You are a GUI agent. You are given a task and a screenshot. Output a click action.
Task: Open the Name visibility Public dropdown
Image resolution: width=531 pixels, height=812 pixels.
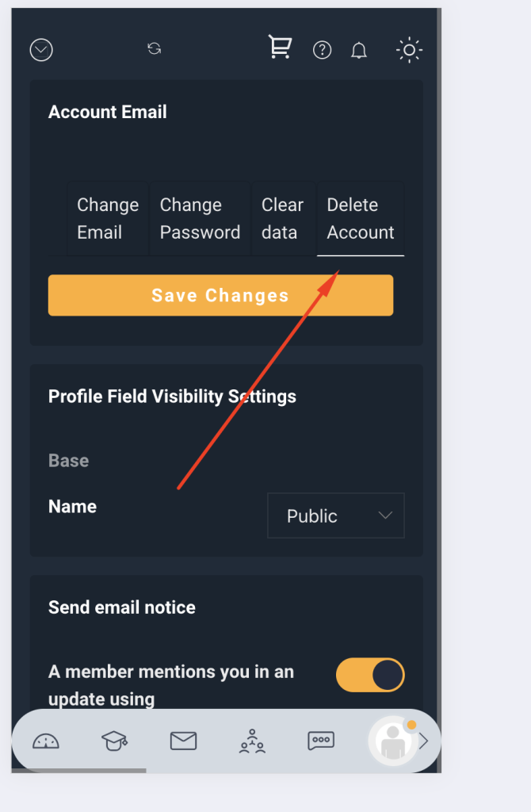point(336,515)
